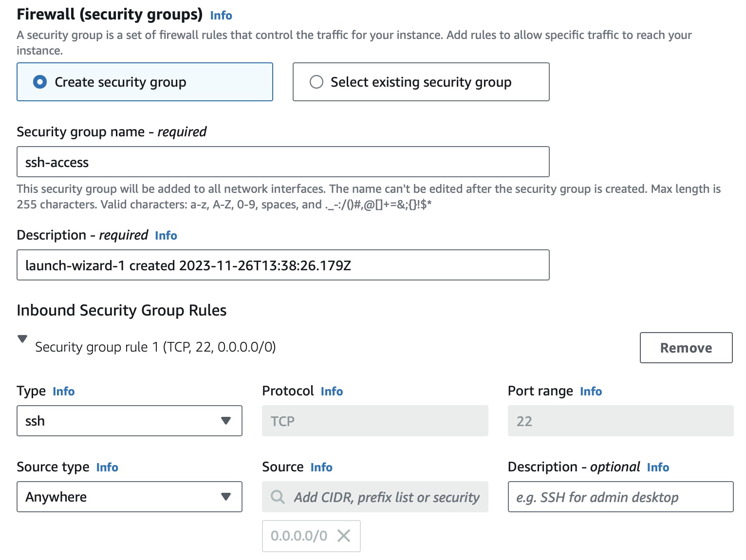This screenshot has height=560, width=746.
Task: Choose Select existing security group radio option
Action: click(x=317, y=82)
